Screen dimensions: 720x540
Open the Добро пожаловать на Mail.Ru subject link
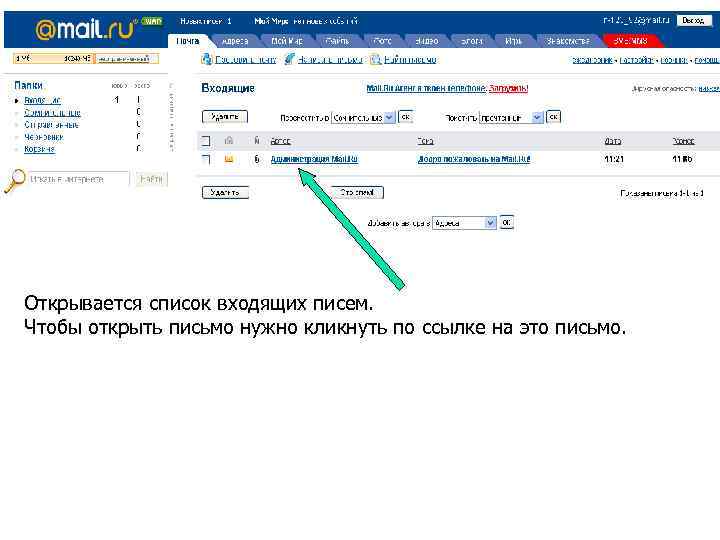(473, 159)
